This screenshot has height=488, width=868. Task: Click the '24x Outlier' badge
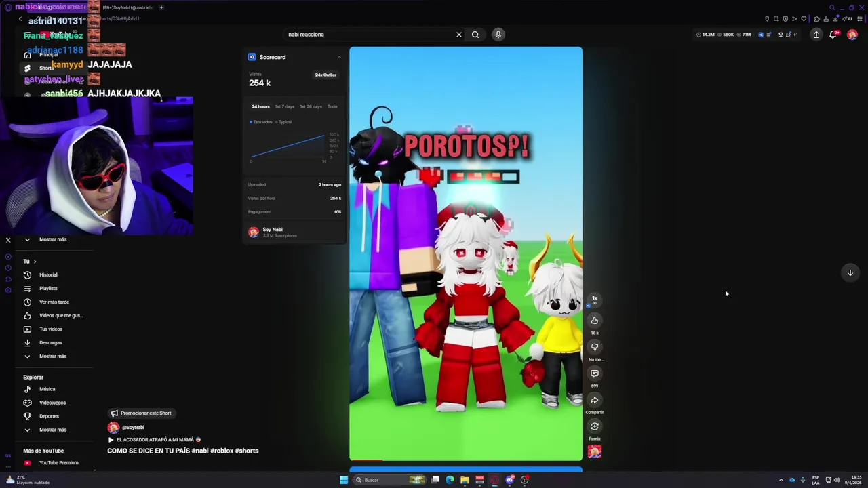point(325,75)
